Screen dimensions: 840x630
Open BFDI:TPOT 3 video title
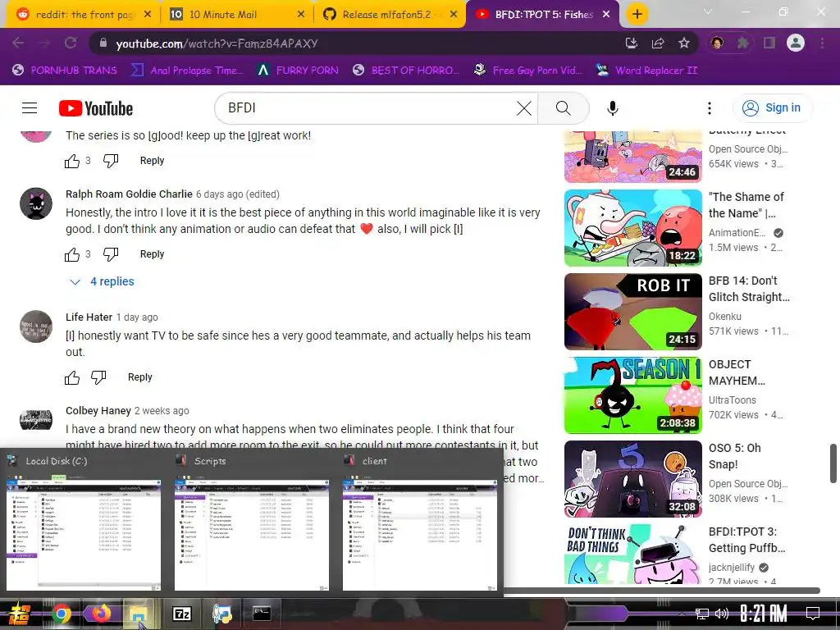[x=746, y=540]
